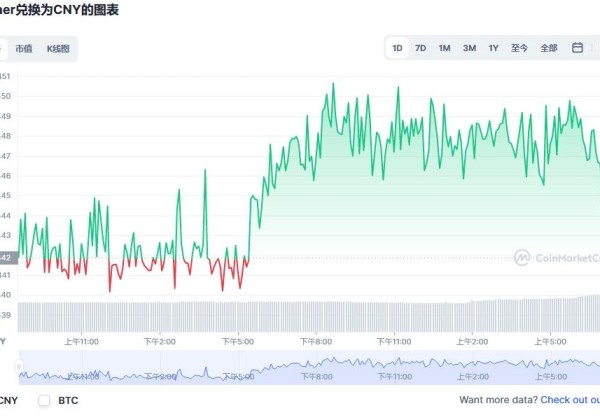
Task: Click the main chart's 下午8:00 axis label
Action: 316,341
